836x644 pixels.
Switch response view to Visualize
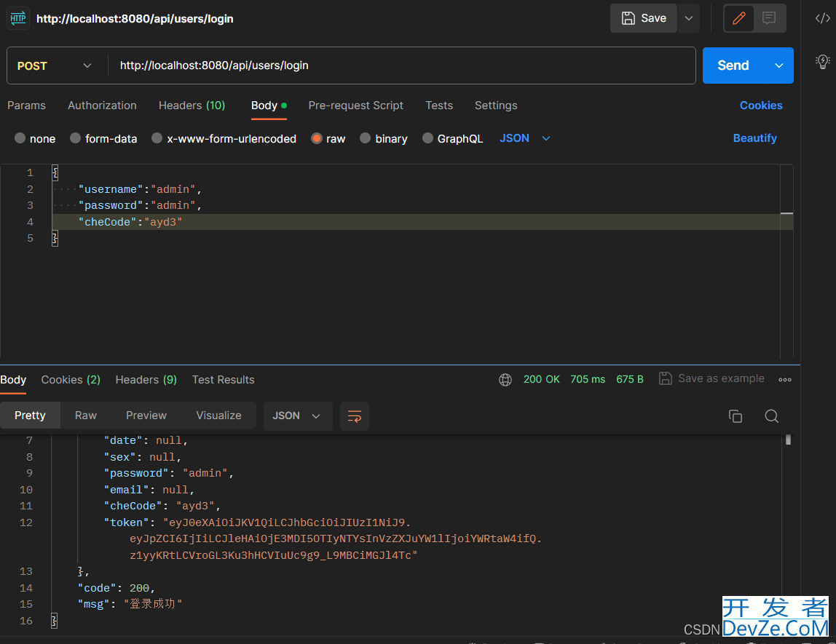click(218, 416)
